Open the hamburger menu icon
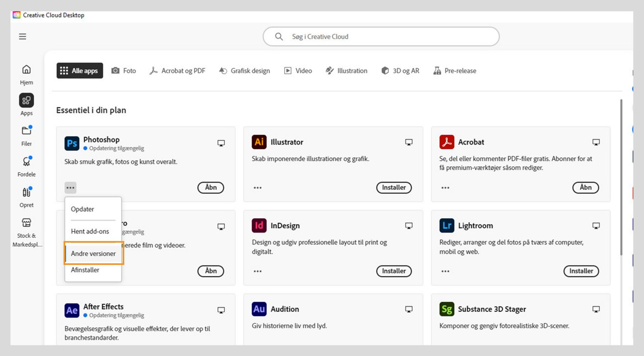Screen dimensions: 644x356 pos(22,37)
